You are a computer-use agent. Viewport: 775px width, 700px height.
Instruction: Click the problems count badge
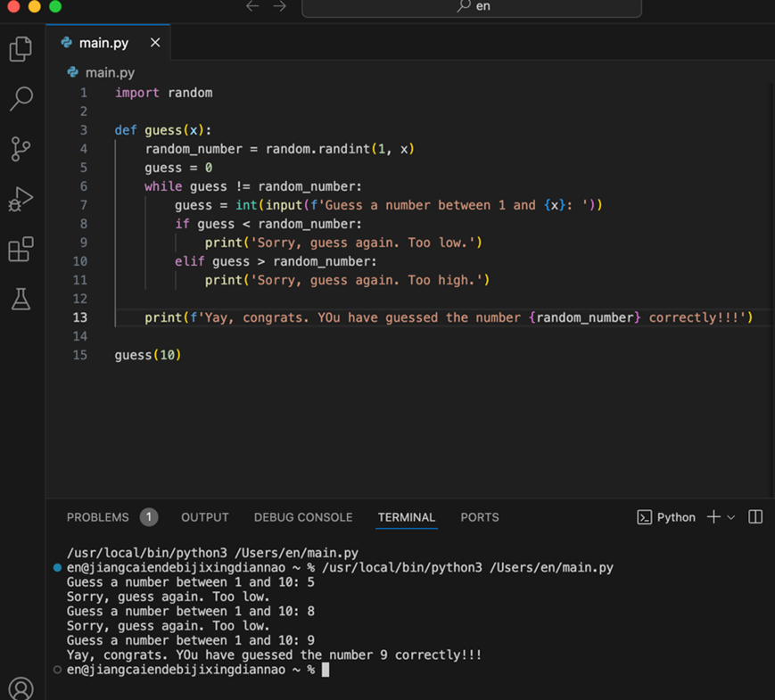149,517
